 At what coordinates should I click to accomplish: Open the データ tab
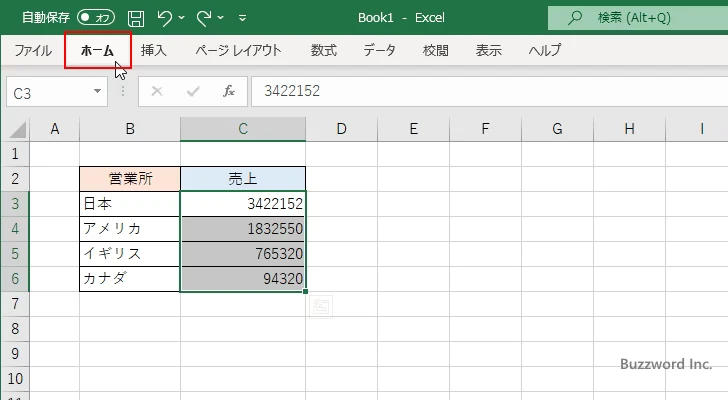(x=379, y=50)
